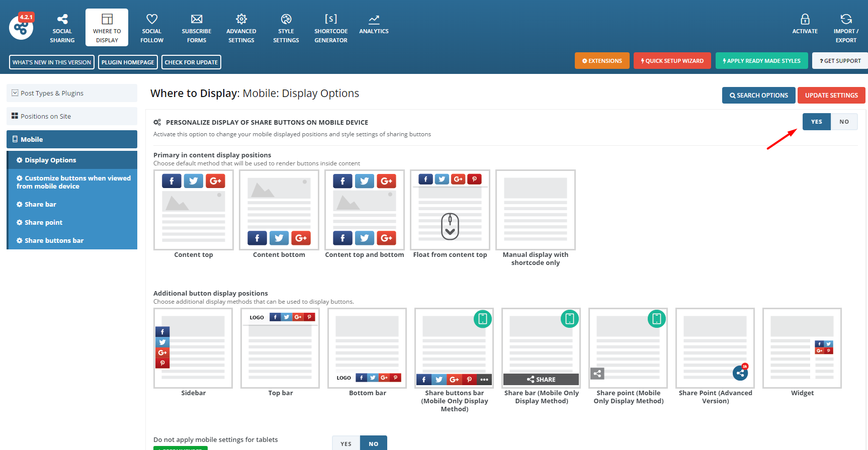
Task: Expand Positions on Site section
Action: [x=72, y=116]
